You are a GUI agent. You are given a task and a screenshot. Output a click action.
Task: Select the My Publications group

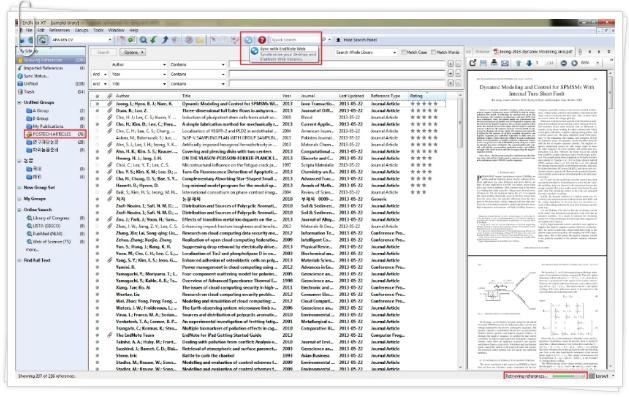click(48, 126)
